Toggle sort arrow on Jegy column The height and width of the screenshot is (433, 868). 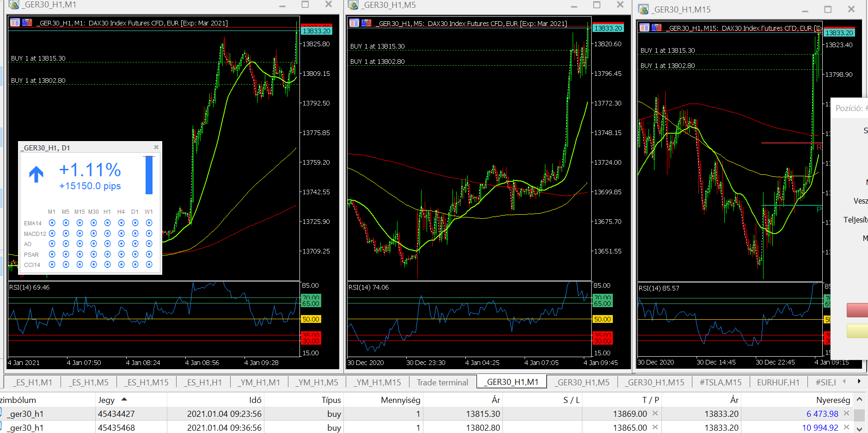click(x=124, y=399)
